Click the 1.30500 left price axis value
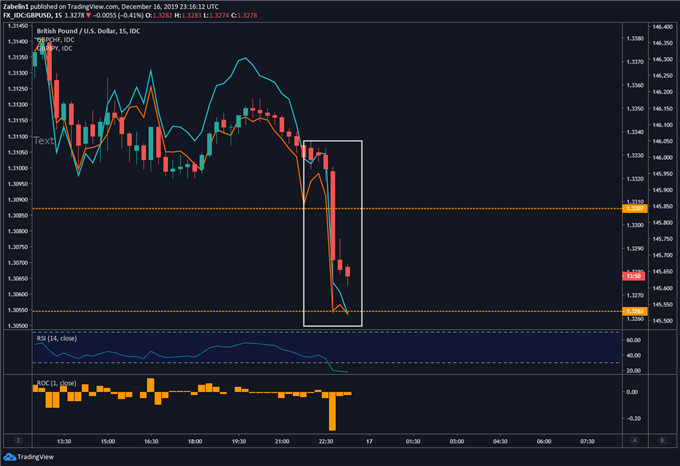This screenshot has height=466, width=680. point(17,326)
